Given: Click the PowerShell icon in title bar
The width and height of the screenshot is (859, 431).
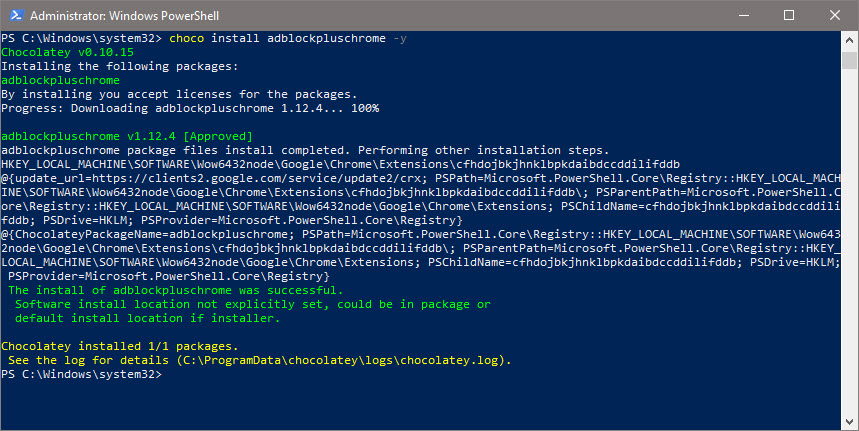Looking at the screenshot, I should click(15, 16).
